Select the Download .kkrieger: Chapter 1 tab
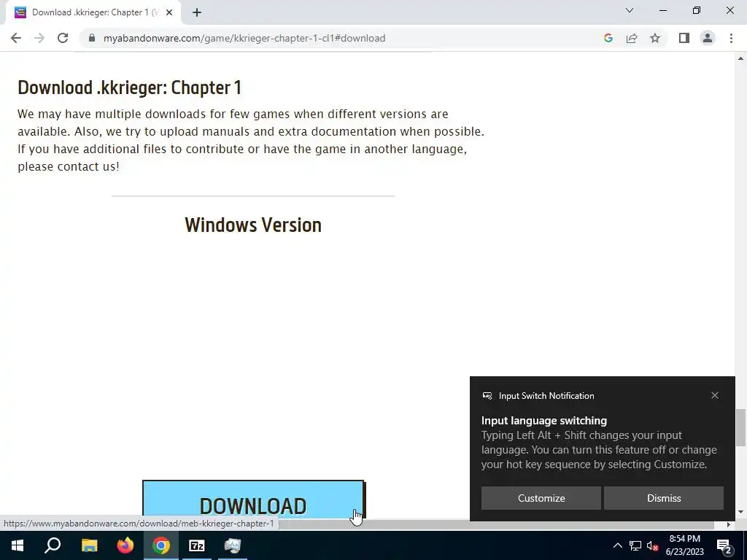This screenshot has width=747, height=560. click(93, 12)
